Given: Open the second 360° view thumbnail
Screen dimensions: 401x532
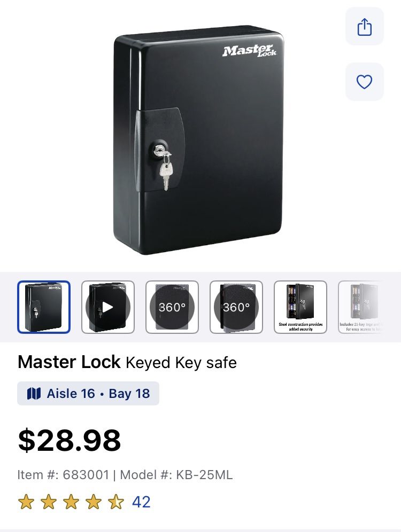Looking at the screenshot, I should [x=236, y=307].
